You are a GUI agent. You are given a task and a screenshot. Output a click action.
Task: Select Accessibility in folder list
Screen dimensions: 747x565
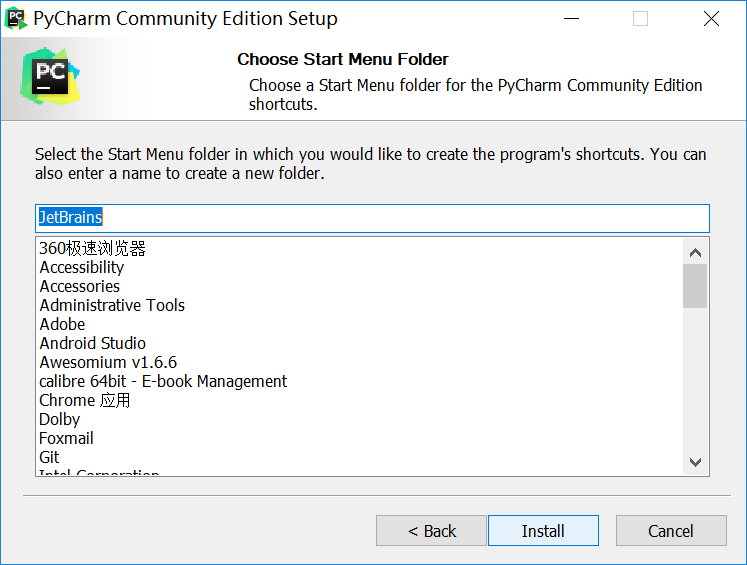[x=82, y=267]
